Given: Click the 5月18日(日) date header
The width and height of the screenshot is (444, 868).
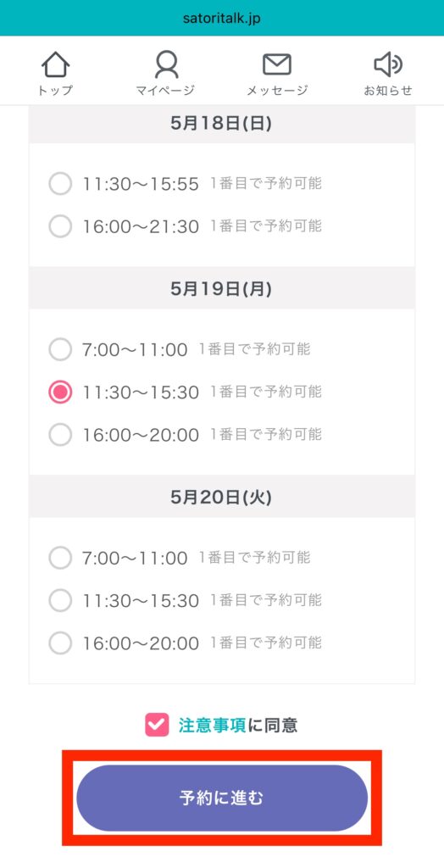Looking at the screenshot, I should pyautogui.click(x=221, y=124).
